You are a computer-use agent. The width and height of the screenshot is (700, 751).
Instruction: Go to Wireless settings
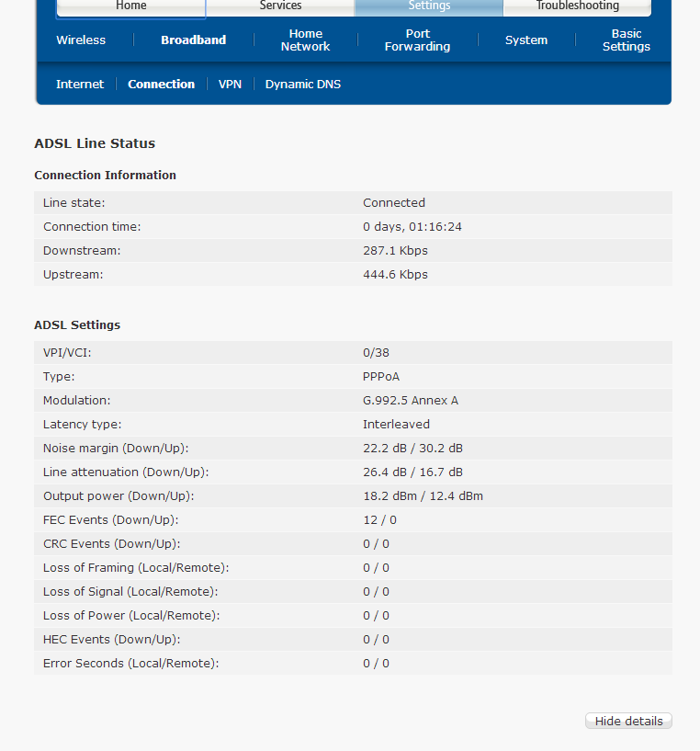(81, 40)
